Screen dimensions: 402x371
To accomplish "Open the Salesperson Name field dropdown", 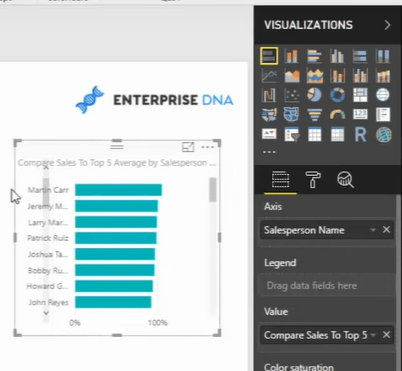I will click(x=373, y=230).
